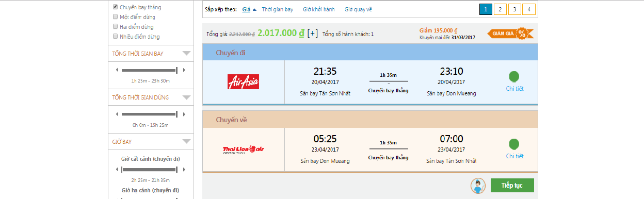Viewport: 644px width, 199px height.
Task: Sort results by Thời gian bay
Action: (277, 9)
